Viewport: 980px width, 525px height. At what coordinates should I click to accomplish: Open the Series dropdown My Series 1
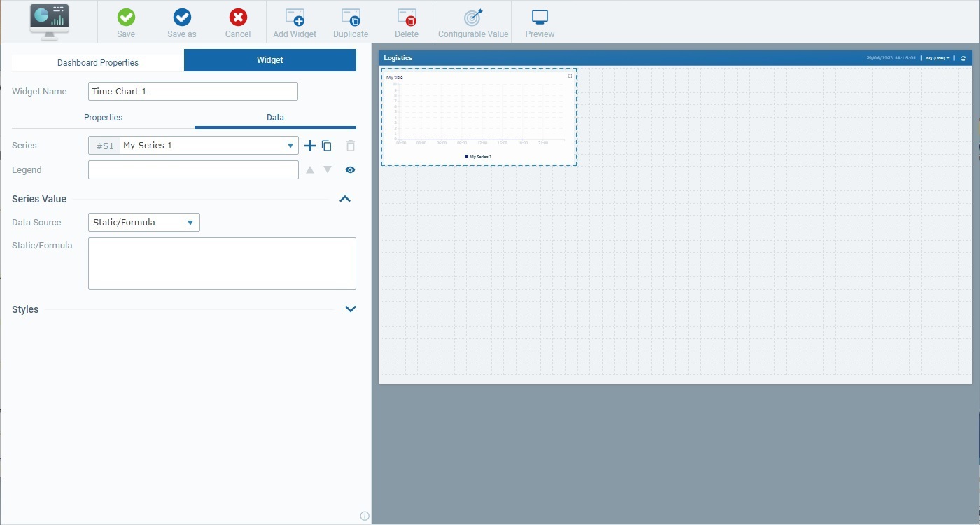(x=209, y=146)
